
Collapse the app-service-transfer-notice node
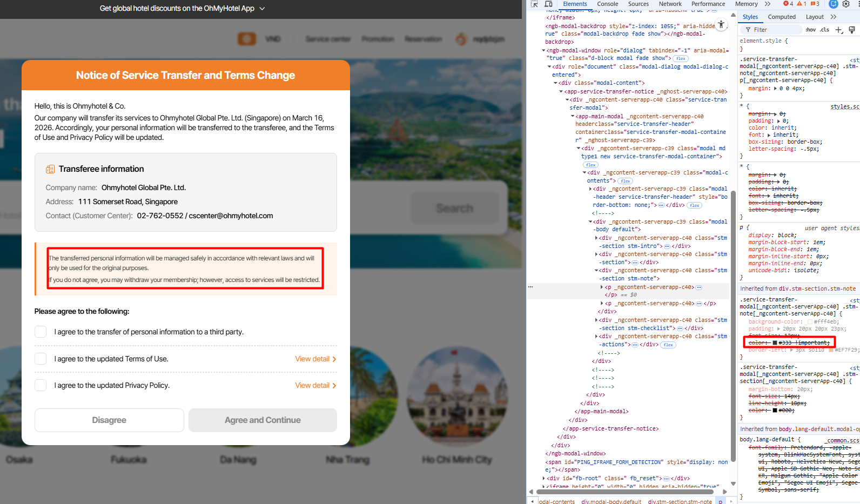[x=561, y=92]
